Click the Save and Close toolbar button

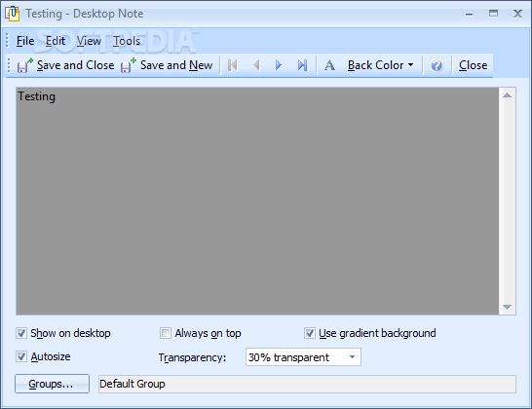[66, 65]
